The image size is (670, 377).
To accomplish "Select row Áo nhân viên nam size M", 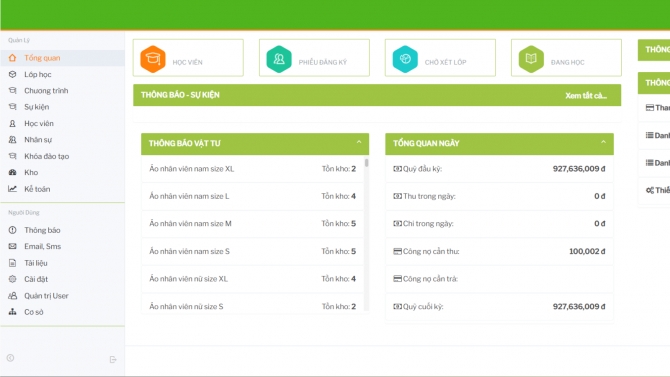I will coord(253,224).
